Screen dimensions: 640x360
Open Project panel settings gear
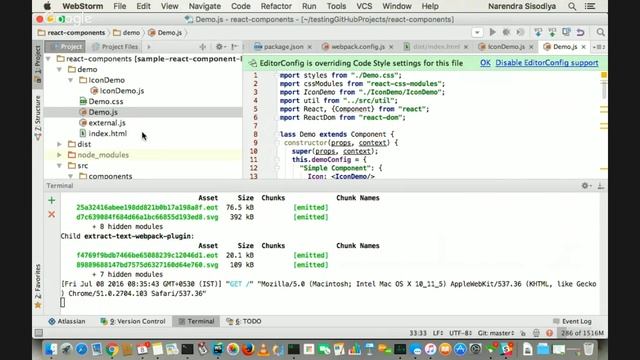tap(220, 47)
